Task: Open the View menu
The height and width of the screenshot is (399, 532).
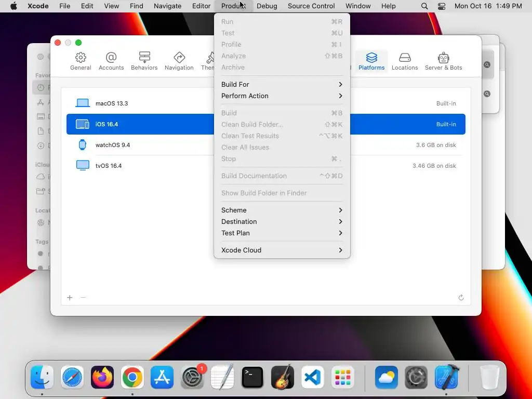Action: (111, 6)
